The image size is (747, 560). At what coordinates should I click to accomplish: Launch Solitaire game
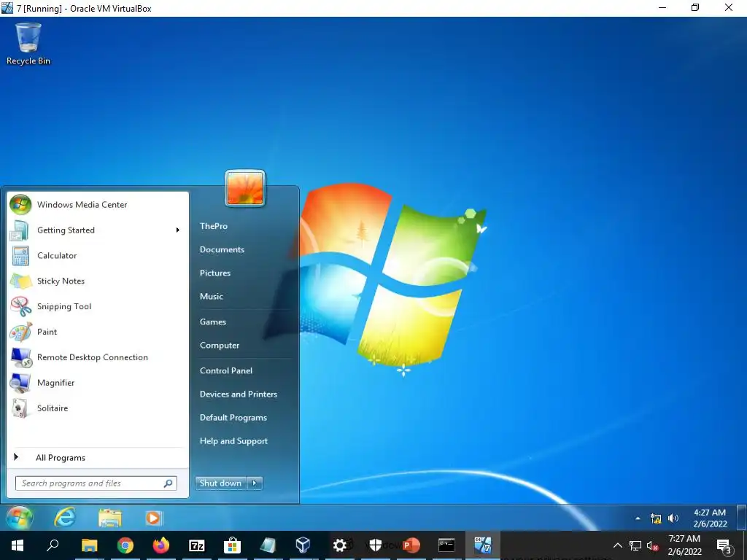pos(98,408)
